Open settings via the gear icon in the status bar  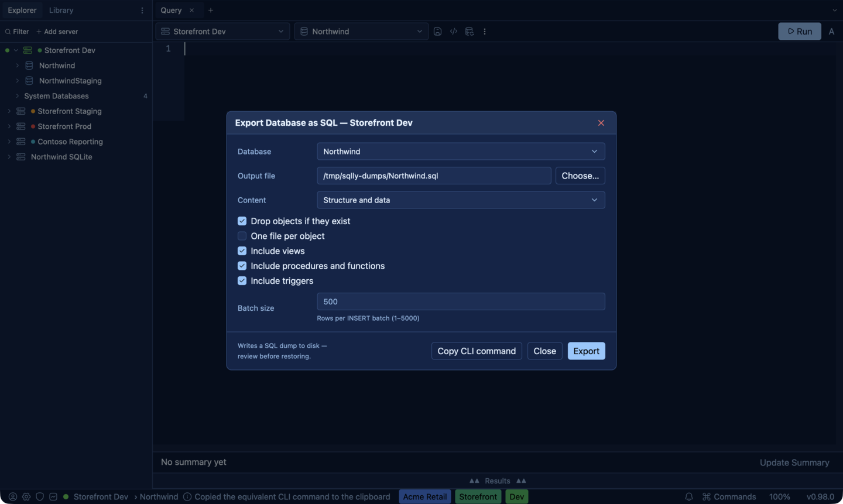tap(26, 496)
